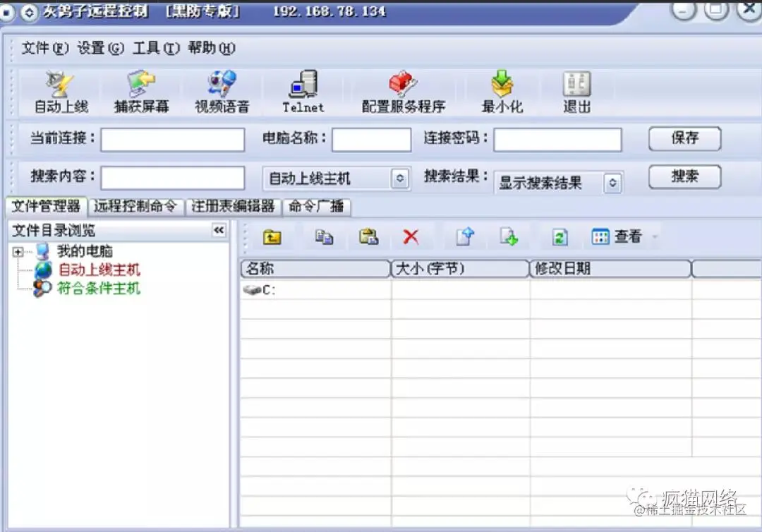Image resolution: width=762 pixels, height=532 pixels.
Task: Go up one directory with the folder-up icon
Action: pos(272,237)
